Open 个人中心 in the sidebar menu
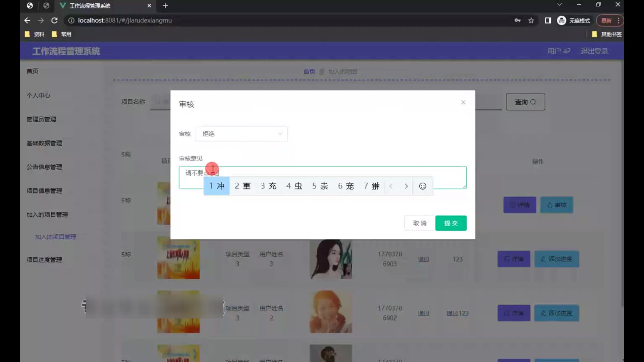Screen dimensions: 644x362 point(38,96)
